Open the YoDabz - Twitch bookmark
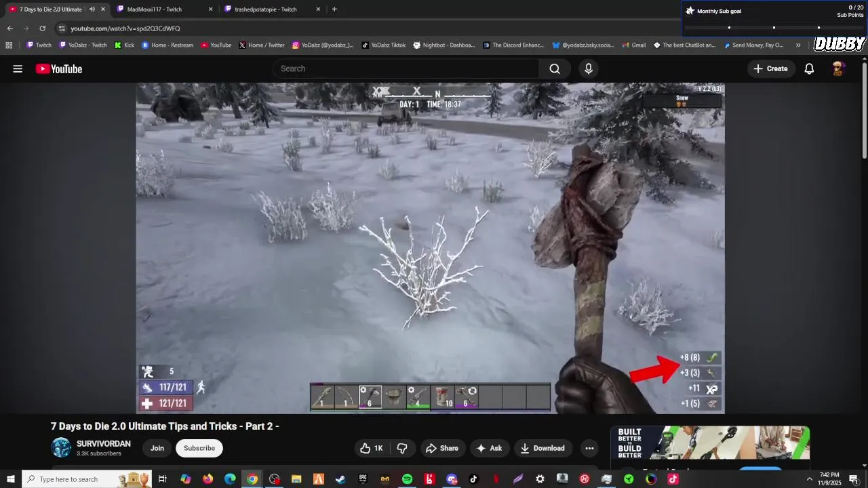The image size is (868, 488). (x=83, y=45)
